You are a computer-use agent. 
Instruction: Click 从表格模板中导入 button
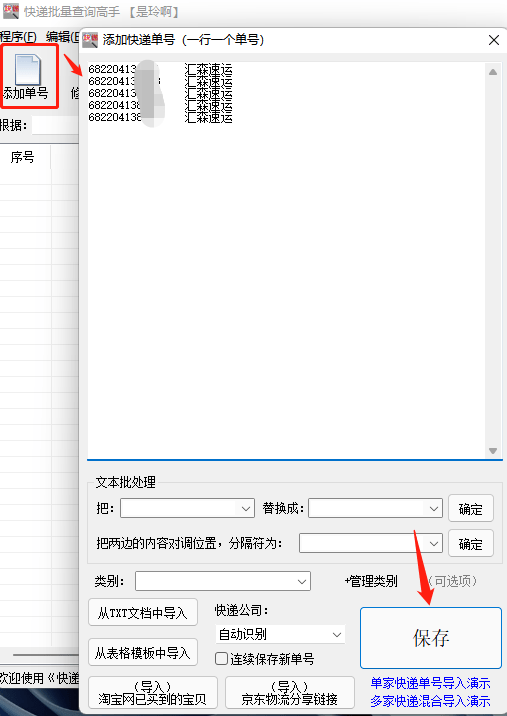point(143,653)
